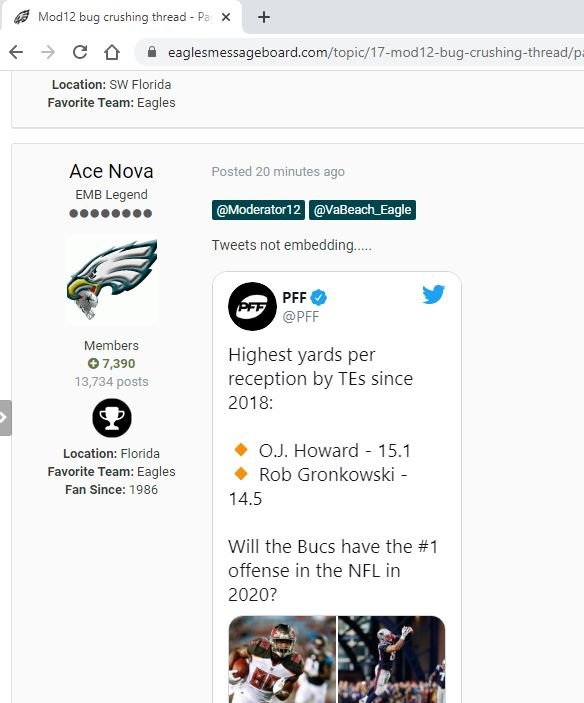Click the '13,734 posts' text
This screenshot has width=584, height=703.
point(111,382)
